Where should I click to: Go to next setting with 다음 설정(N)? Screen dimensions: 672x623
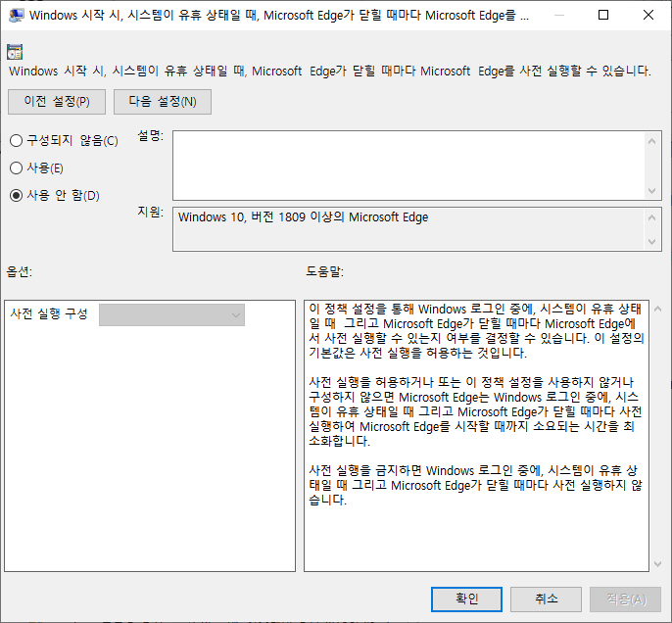point(163,102)
